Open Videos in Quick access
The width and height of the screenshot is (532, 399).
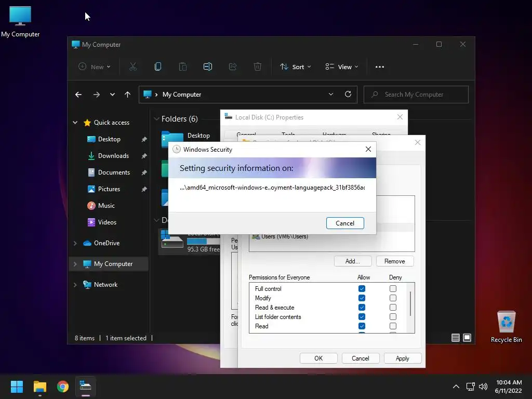pyautogui.click(x=107, y=222)
